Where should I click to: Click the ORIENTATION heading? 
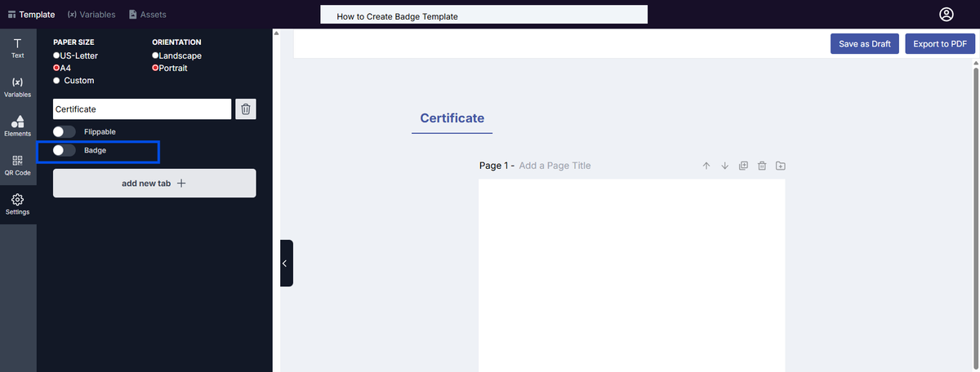coord(176,42)
